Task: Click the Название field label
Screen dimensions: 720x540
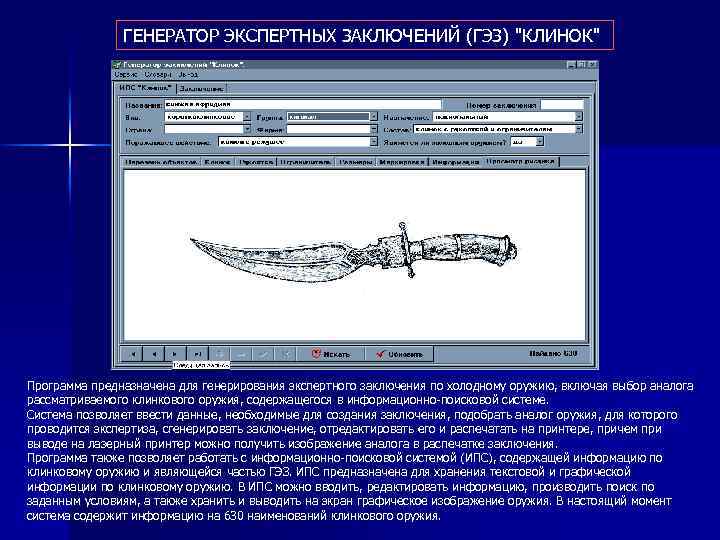Action: (x=144, y=105)
